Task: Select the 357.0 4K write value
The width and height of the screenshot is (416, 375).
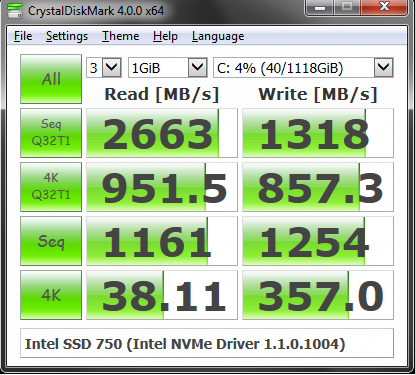Action: 318,295
